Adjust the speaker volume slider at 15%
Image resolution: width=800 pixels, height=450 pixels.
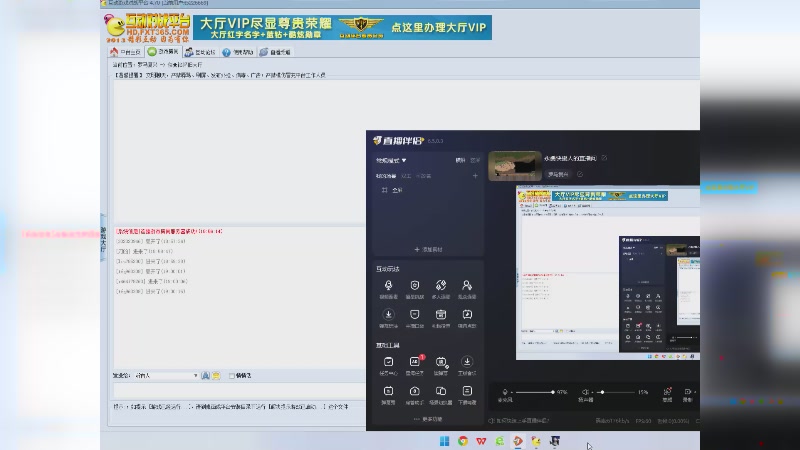tap(615, 392)
